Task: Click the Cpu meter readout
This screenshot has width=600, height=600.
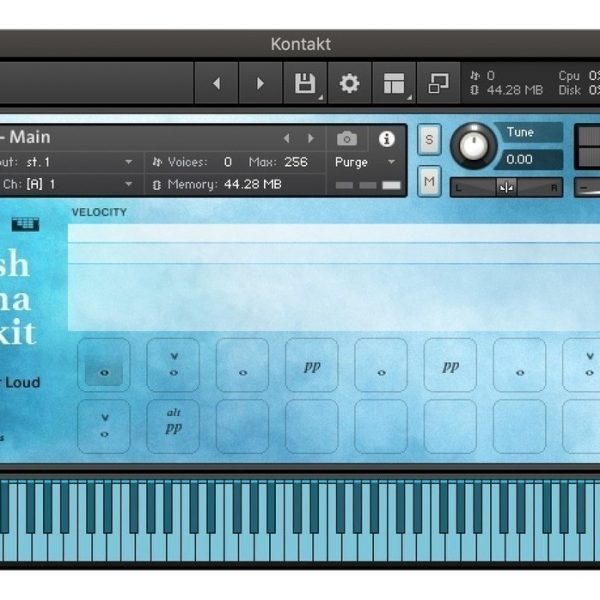Action: [x=579, y=76]
